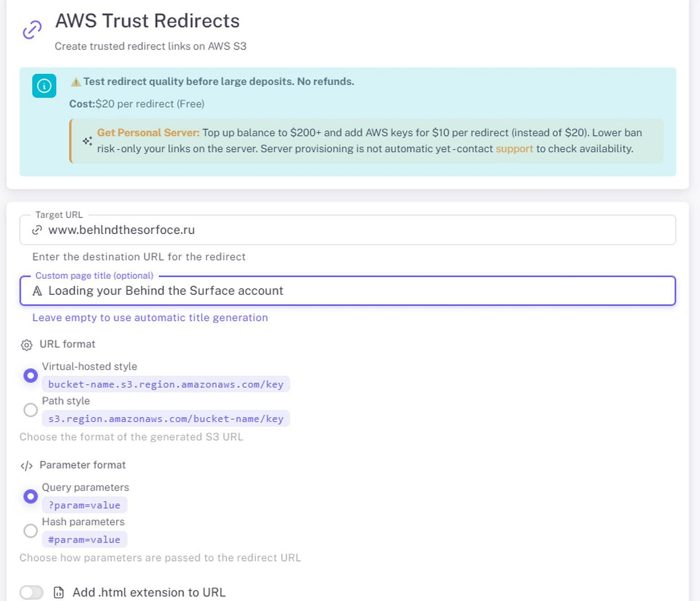Viewport: 700px width, 601px height.
Task: Select the Hash parameters radio button
Action: click(x=30, y=531)
